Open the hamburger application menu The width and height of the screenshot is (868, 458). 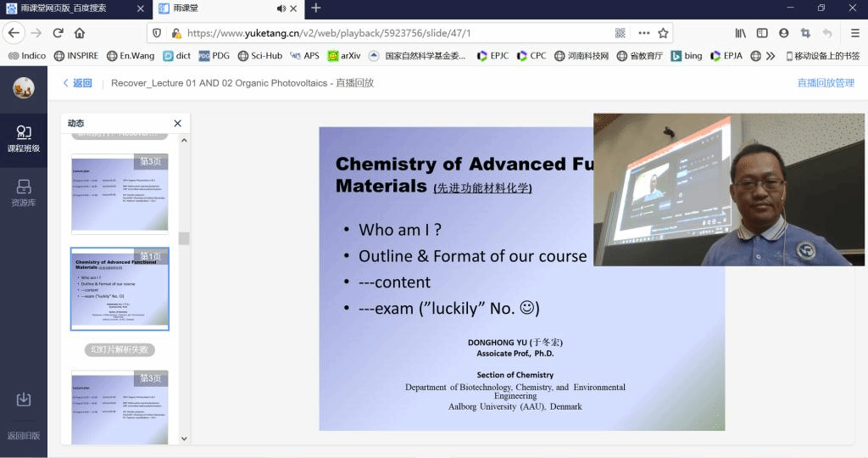855,33
